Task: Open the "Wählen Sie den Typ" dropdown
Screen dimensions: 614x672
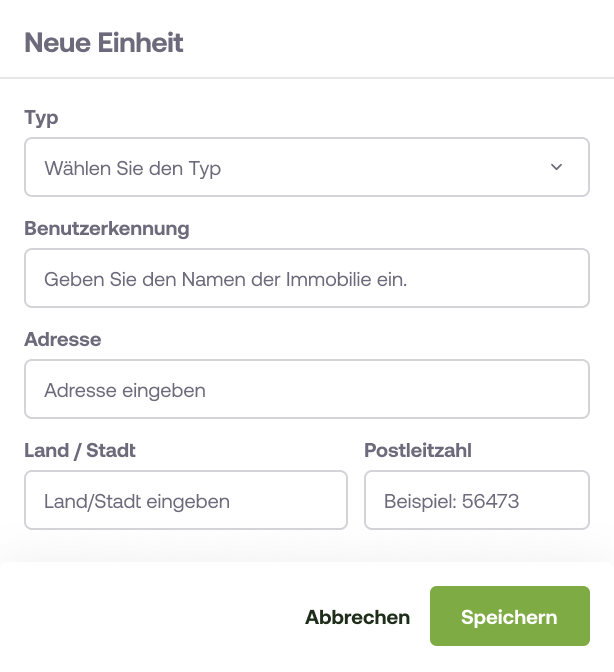Action: [x=306, y=167]
